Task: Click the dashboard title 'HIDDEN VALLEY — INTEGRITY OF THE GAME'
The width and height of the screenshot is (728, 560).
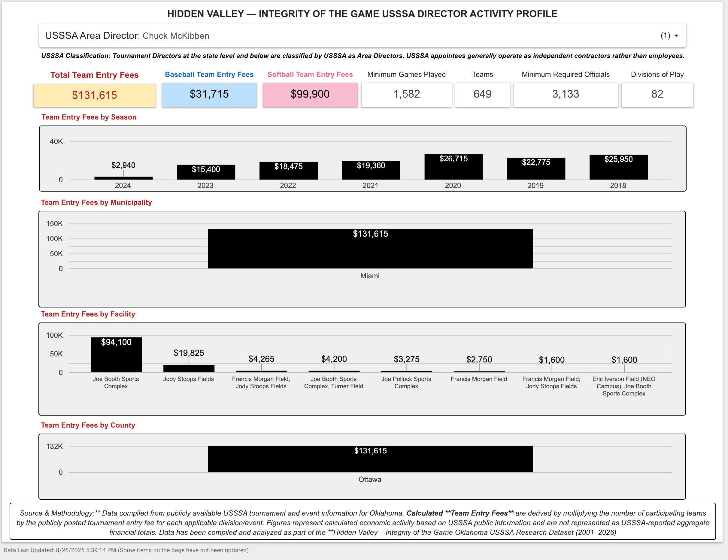Action: [x=362, y=14]
